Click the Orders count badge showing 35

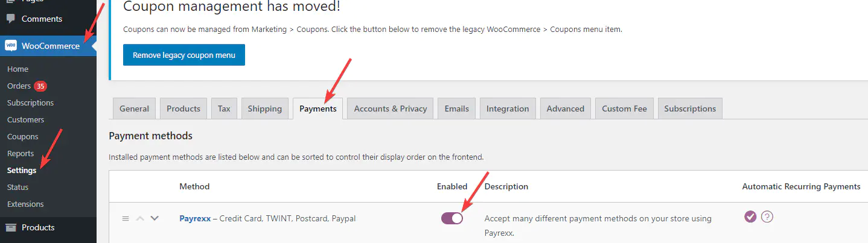click(40, 86)
